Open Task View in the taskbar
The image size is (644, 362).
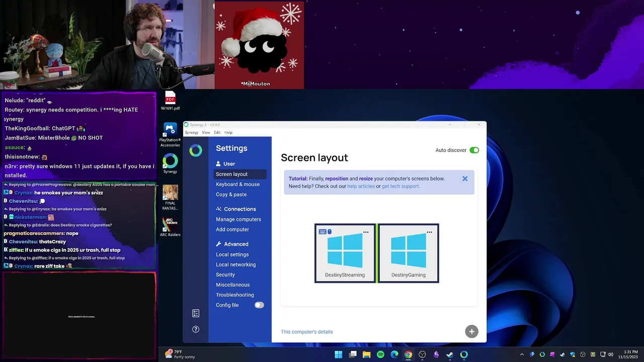pos(353,354)
